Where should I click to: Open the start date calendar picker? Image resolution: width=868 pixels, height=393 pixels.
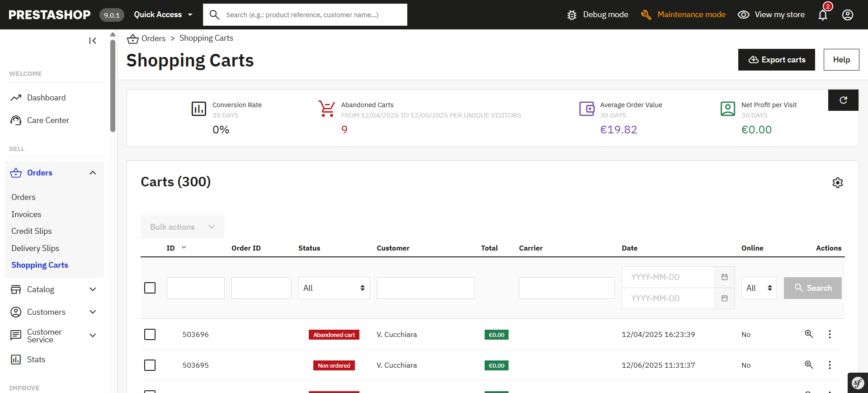tap(725, 277)
